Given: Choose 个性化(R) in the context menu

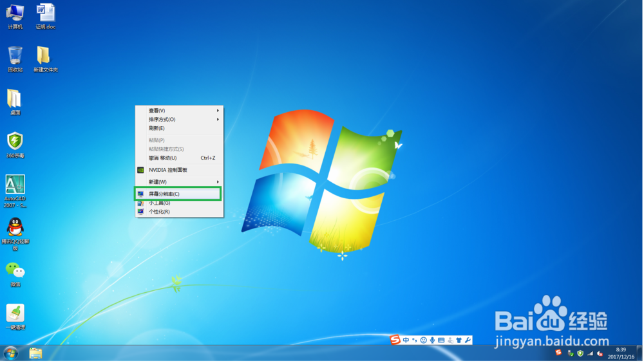Looking at the screenshot, I should tap(180, 212).
